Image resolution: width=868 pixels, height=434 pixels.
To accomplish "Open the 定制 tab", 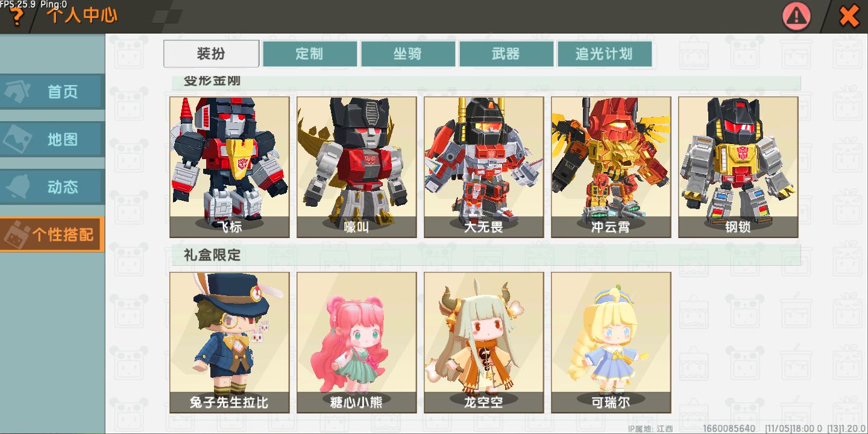I will tap(310, 54).
